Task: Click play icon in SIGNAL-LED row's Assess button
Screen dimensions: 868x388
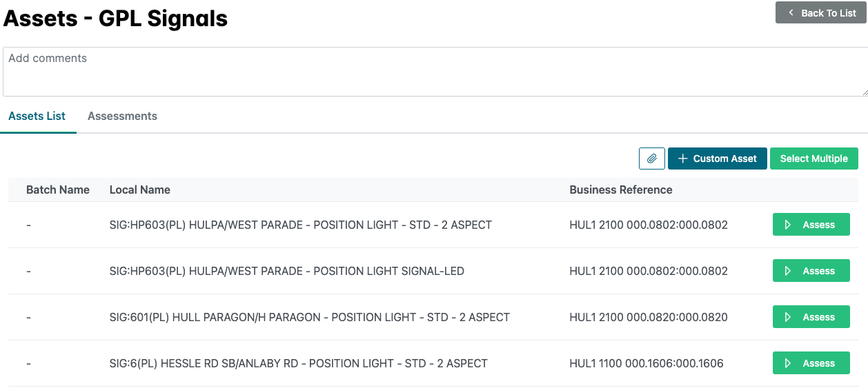Action: 788,271
